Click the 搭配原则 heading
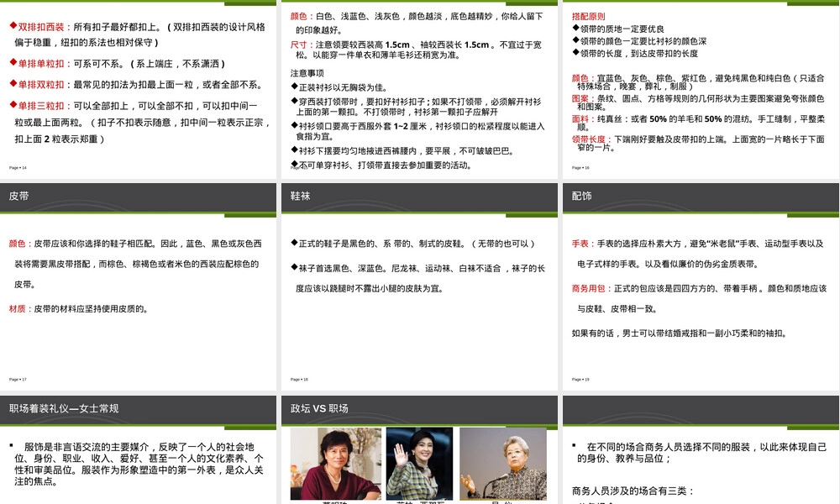Viewport: 840px width, 504px height. tap(588, 17)
